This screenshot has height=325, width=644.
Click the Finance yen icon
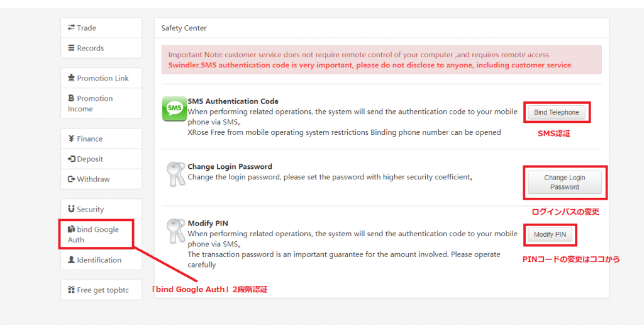pos(71,139)
